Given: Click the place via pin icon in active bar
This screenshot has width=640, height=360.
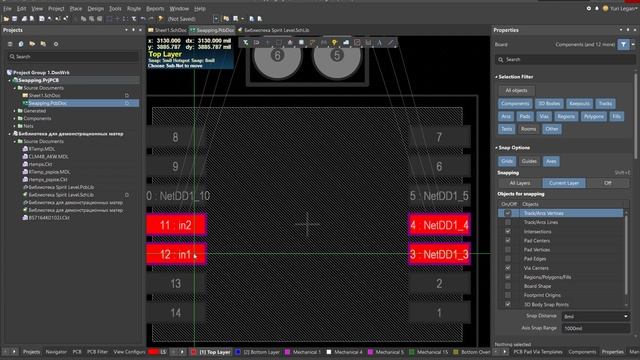Looking at the screenshot, I should click(335, 42).
